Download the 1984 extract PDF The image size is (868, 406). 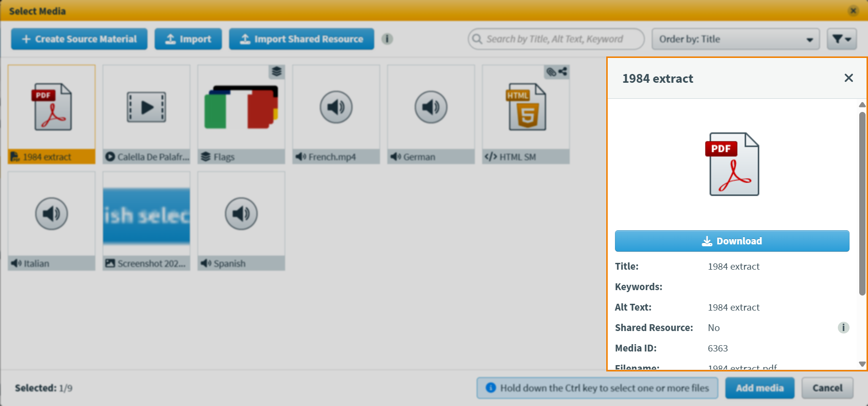coord(732,241)
